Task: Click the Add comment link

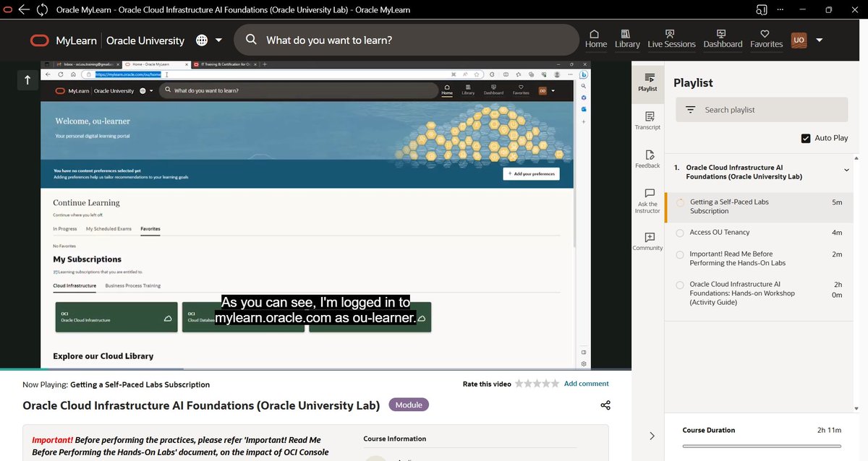Action: point(587,384)
